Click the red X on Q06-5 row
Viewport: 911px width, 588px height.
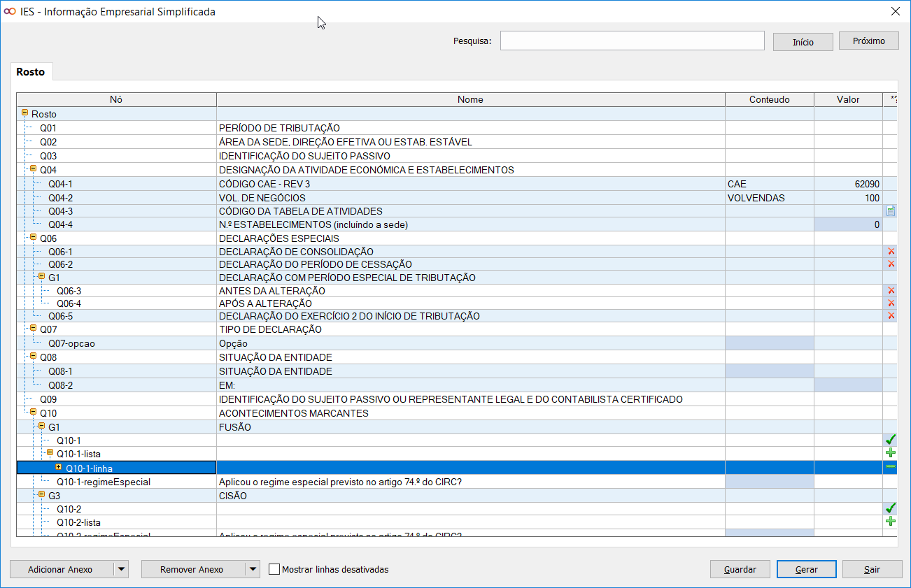pos(891,316)
